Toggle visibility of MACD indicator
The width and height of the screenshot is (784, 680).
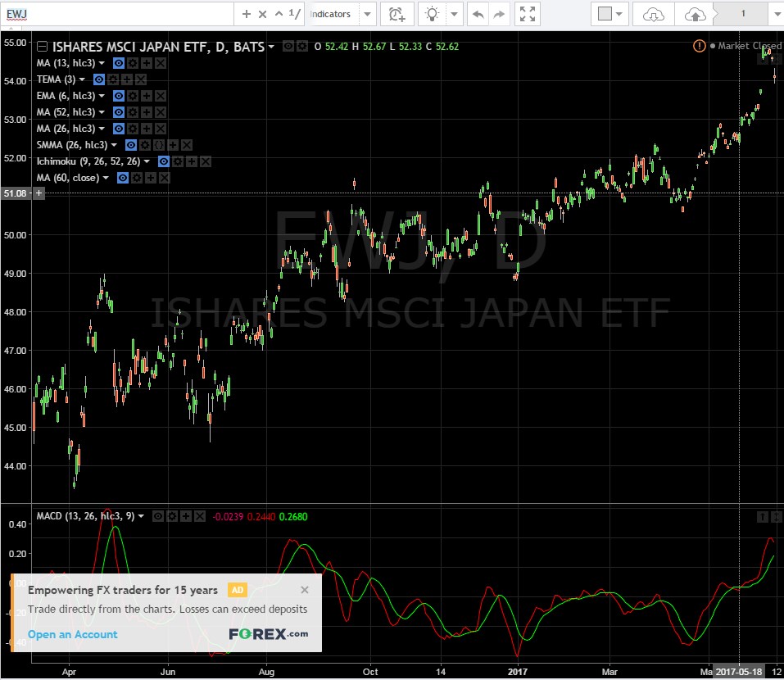(158, 516)
